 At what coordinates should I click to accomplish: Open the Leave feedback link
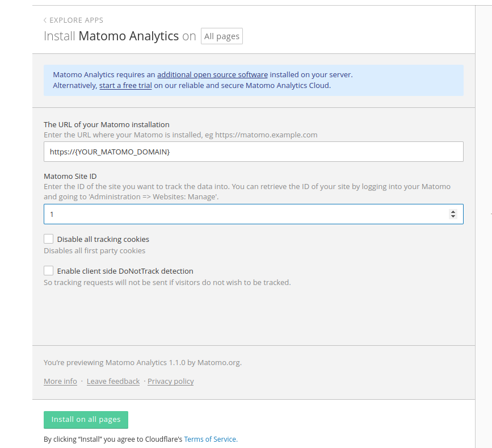(113, 382)
